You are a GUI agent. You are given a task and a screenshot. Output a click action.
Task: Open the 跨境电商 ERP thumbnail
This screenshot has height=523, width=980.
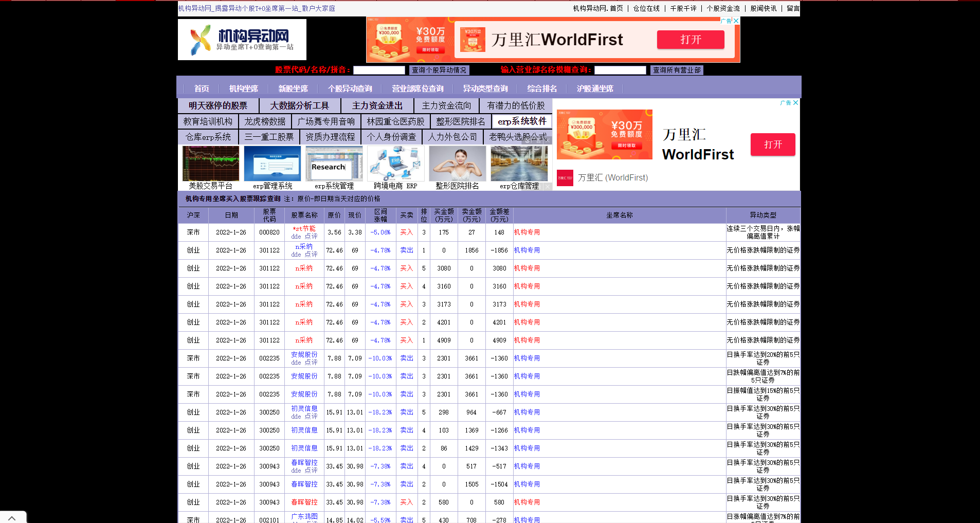tap(396, 163)
